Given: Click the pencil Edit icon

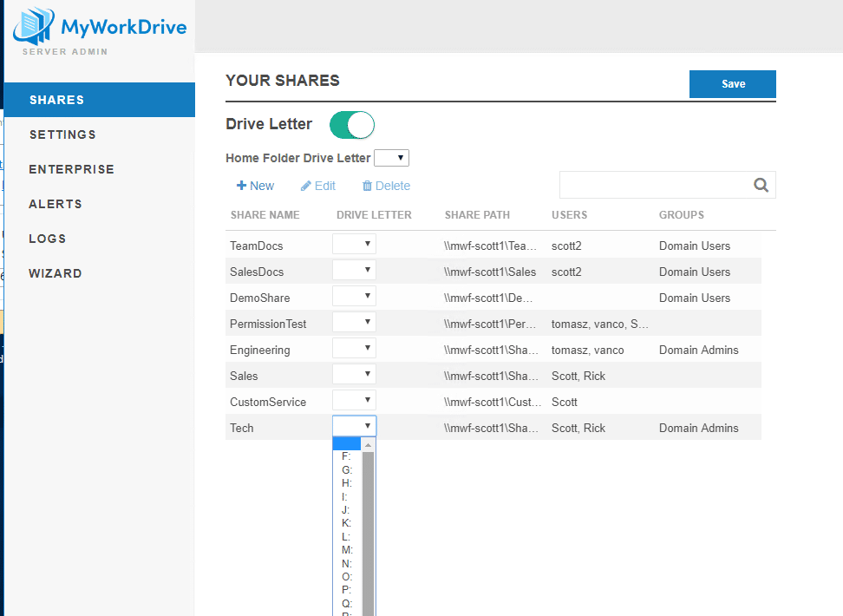Looking at the screenshot, I should 305,186.
